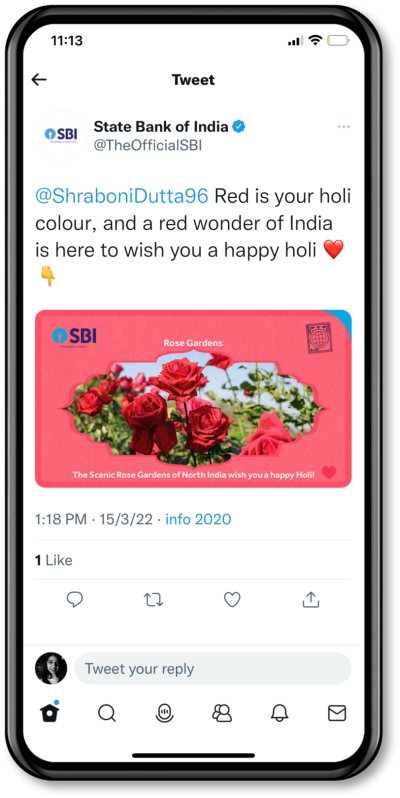Tap your own avatar beside the reply box
Viewport: 400px width, 798px height.
(x=51, y=668)
